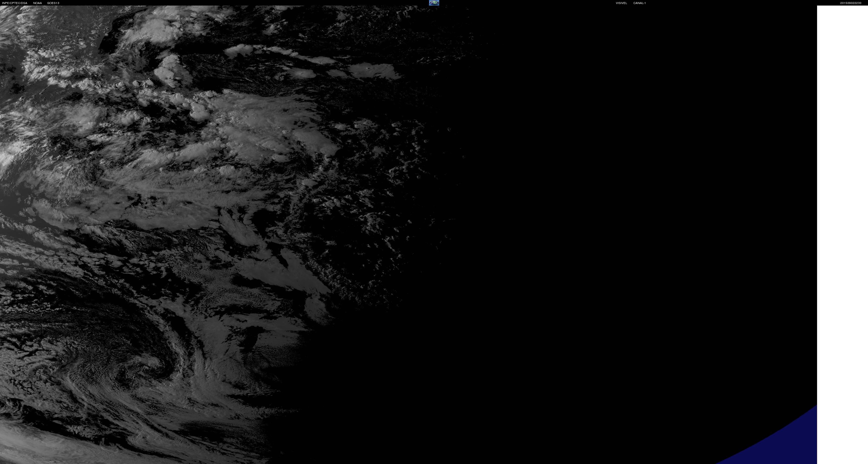Screen dimensions: 868x464
Task: Click the GOES13 satellite label
Action: 53,3
